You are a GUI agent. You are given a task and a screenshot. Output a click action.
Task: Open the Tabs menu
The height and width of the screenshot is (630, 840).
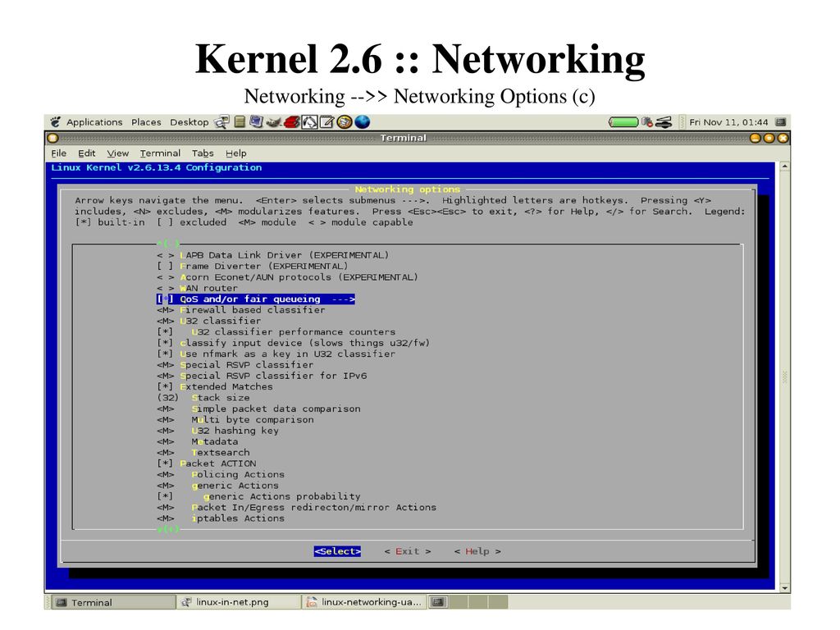tap(203, 153)
